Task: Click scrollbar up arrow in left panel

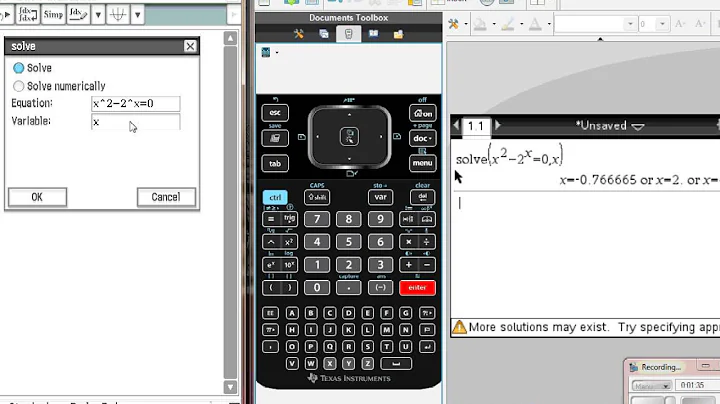Action: (x=230, y=38)
